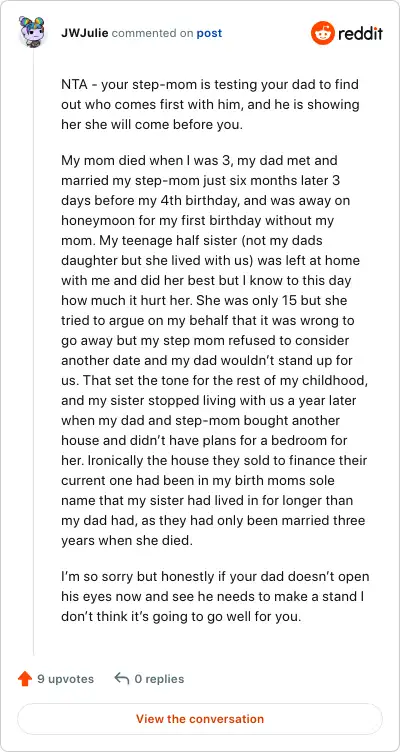This screenshot has width=400, height=752.
Task: Click the "reddit" wordmark text
Action: 360,34
